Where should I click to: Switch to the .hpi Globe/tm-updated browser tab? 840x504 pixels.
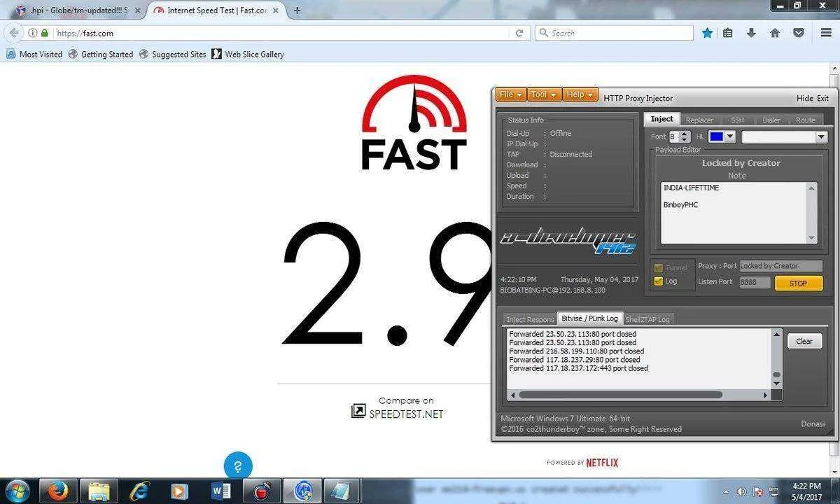coord(78,10)
